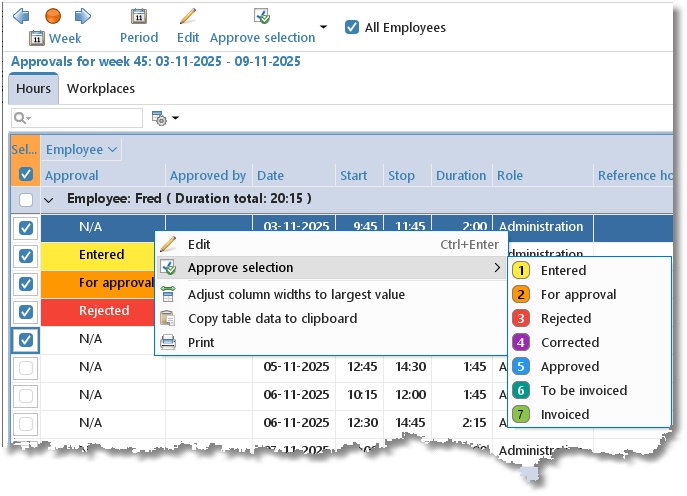The height and width of the screenshot is (496, 687).
Task: Open the table settings dropdown arrow
Action: 175,118
